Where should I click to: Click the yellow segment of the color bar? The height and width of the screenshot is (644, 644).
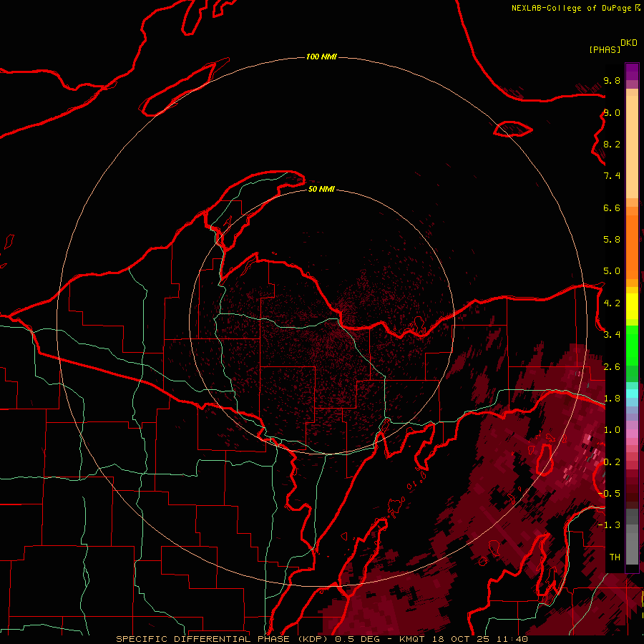point(632,306)
